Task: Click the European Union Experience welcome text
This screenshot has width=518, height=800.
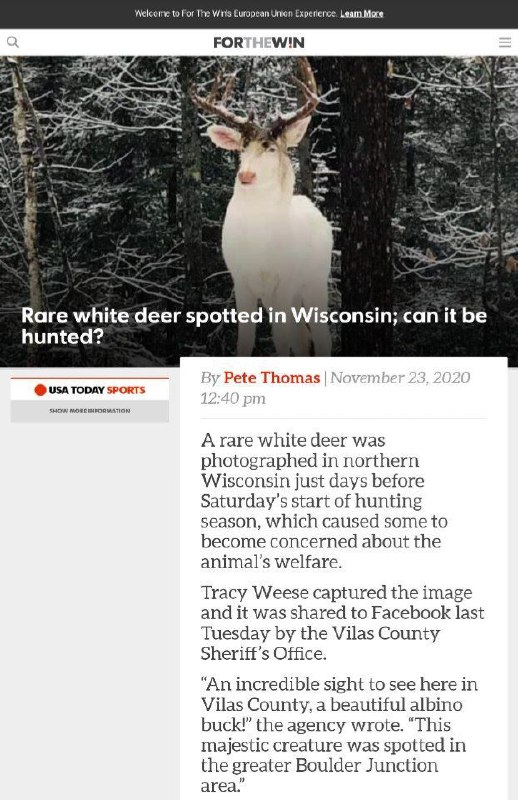Action: click(x=235, y=14)
